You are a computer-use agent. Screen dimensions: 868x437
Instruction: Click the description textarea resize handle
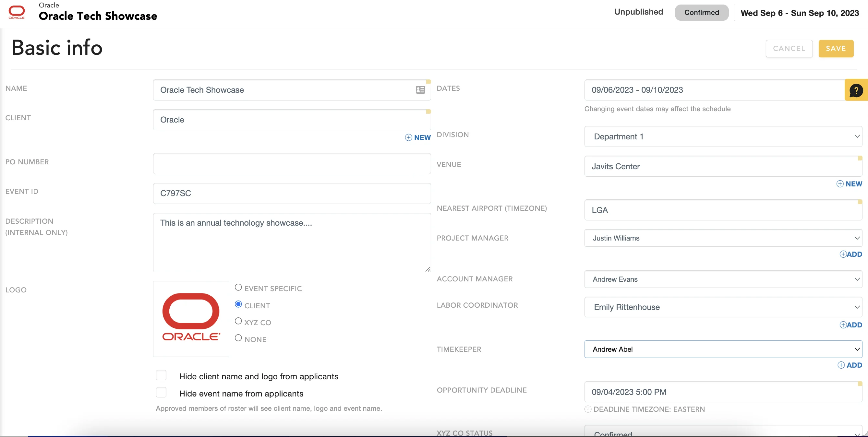(x=428, y=269)
